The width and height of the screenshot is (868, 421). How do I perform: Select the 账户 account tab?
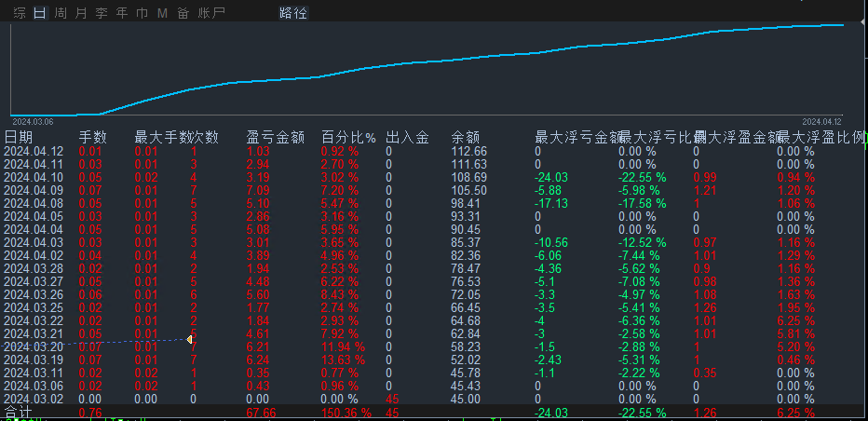click(x=211, y=13)
